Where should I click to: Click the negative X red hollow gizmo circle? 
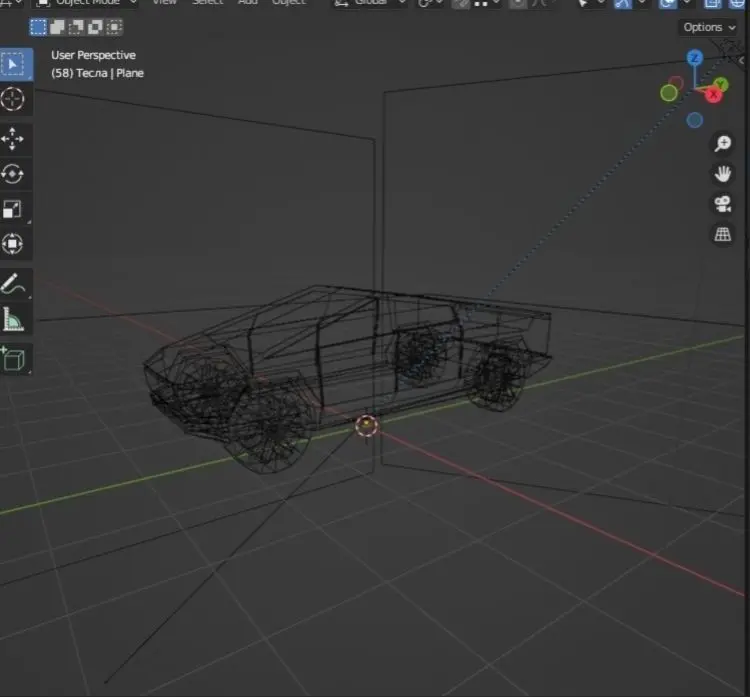tap(676, 83)
